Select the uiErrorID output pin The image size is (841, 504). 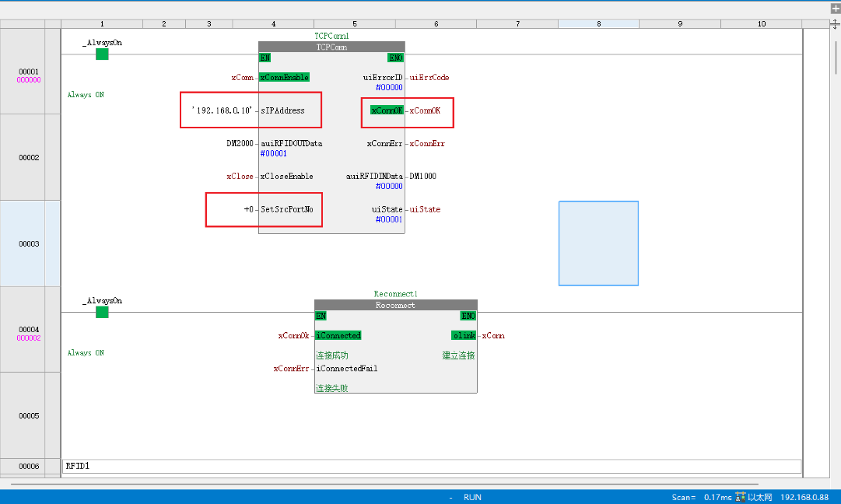click(x=383, y=77)
